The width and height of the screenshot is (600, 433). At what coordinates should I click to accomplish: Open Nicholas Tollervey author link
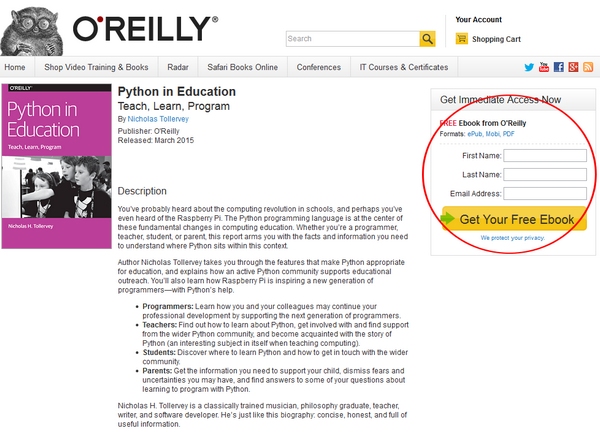click(x=158, y=119)
